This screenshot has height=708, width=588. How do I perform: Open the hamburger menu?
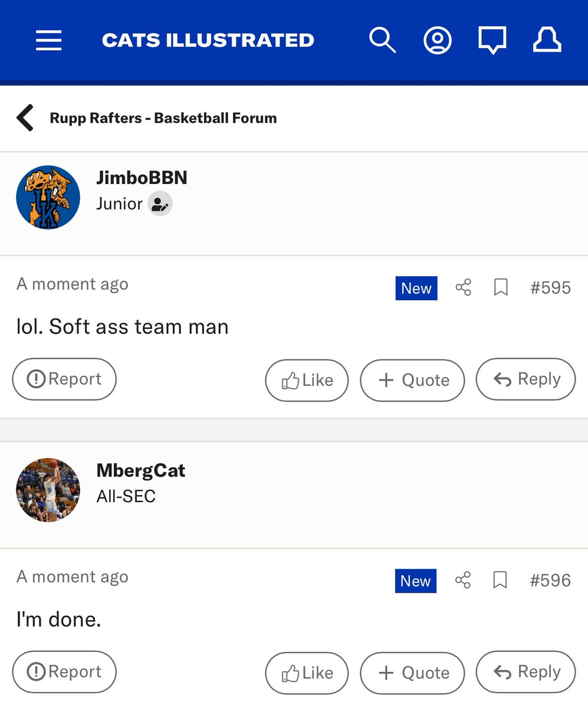pos(48,40)
